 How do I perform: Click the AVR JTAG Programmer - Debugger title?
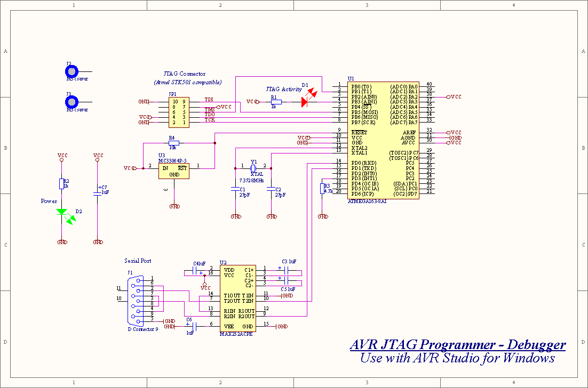point(457,345)
